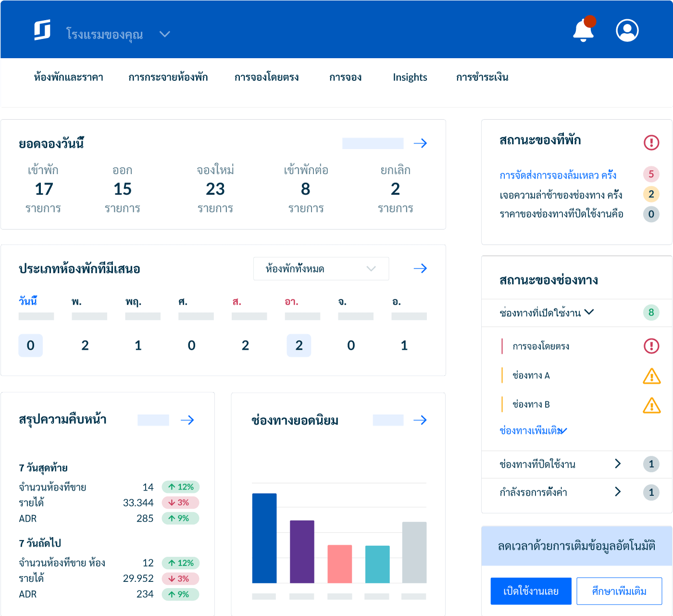Open การจัดส่งการจองล้มเหลว link
Viewport: 673px width, 616px height.
click(558, 175)
